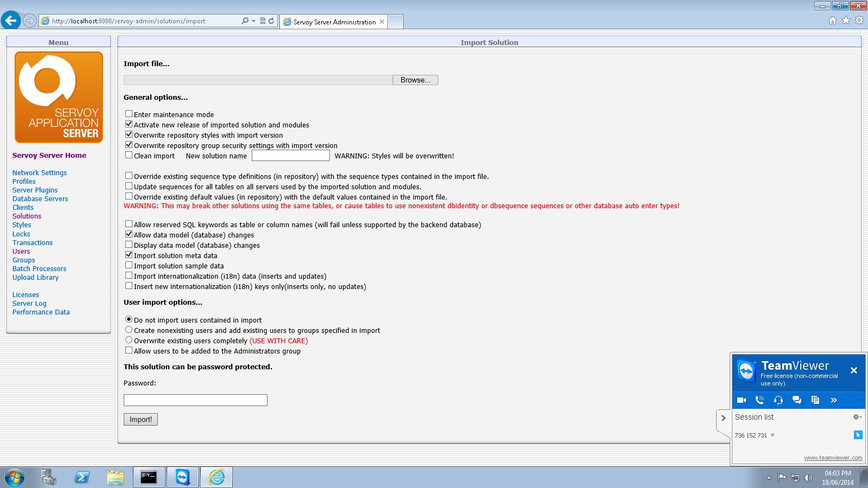Open Batch Processors menu link
Image resolution: width=868 pixels, height=488 pixels.
point(39,269)
